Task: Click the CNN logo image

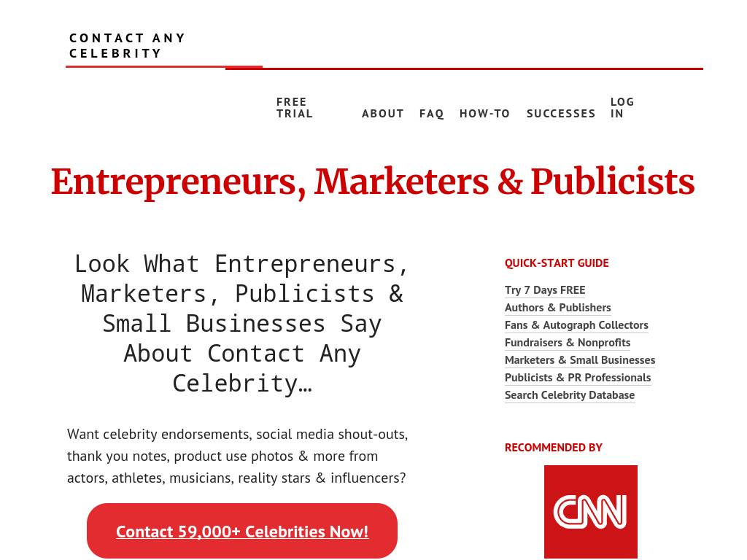Action: [x=591, y=512]
